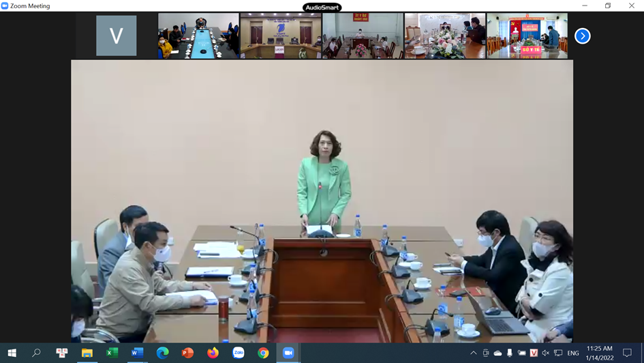
Task: Launch Firefox from the taskbar
Action: coord(213,353)
